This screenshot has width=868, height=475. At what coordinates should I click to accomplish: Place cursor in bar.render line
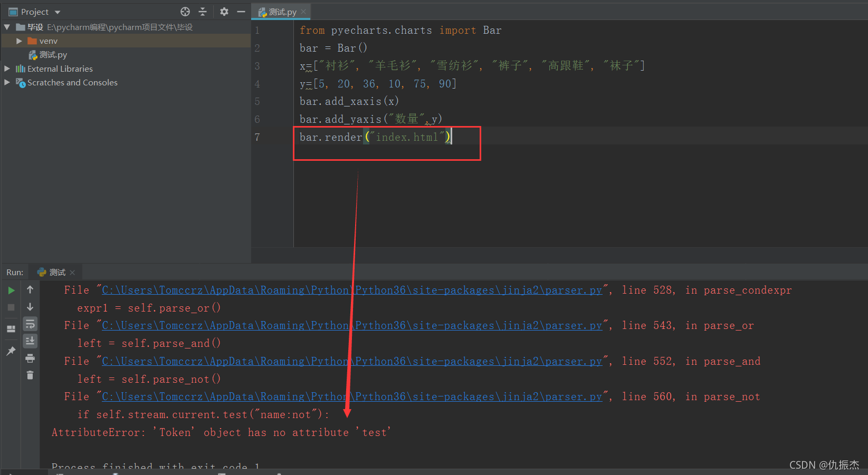[x=375, y=137]
